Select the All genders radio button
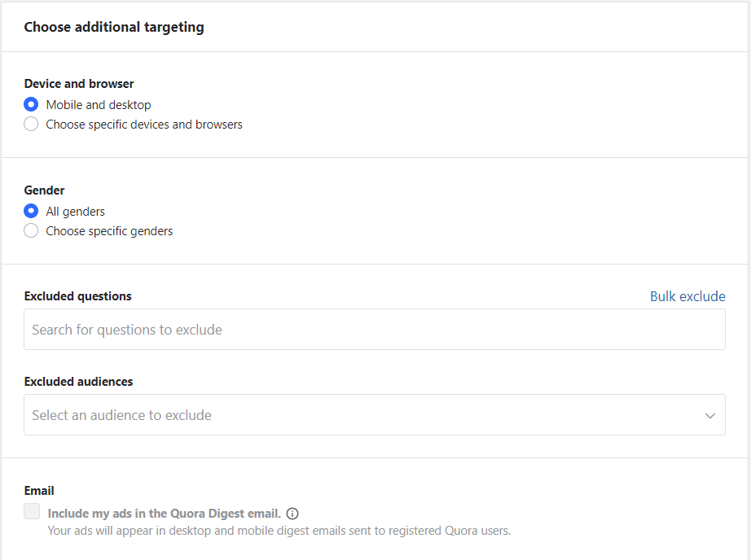This screenshot has height=560, width=751. 31,211
